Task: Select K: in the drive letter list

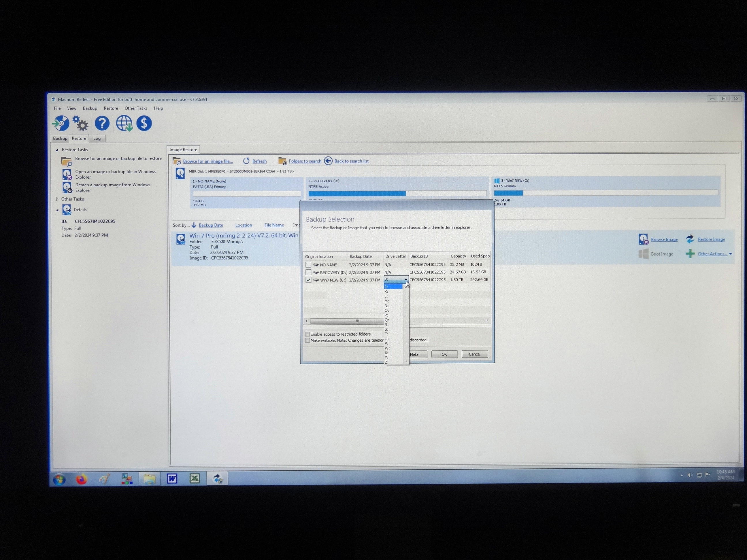Action: click(393, 291)
